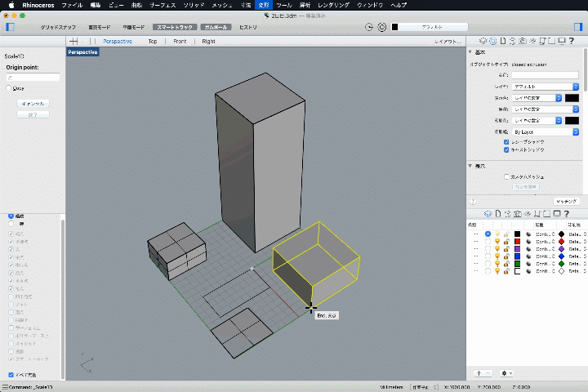Toggle the ヒストリ toolbar button
Viewport: 588px width, 392px height.
[x=248, y=27]
